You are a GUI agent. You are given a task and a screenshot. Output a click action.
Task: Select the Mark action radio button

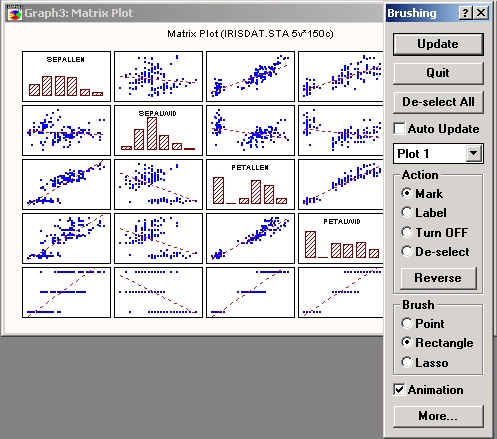pos(407,193)
